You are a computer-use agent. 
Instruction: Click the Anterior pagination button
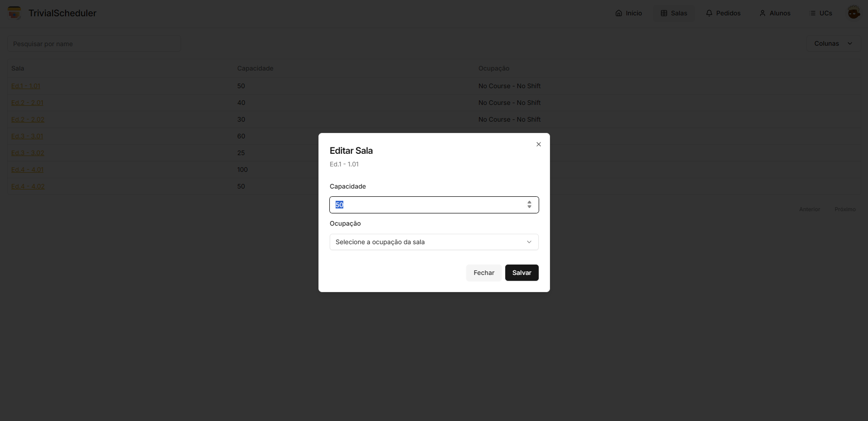[x=809, y=209]
